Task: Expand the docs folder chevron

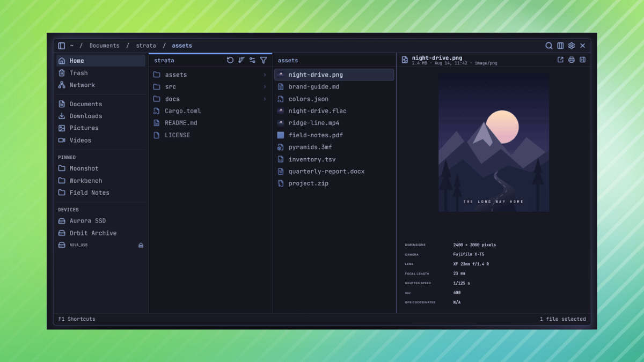Action: (x=265, y=99)
